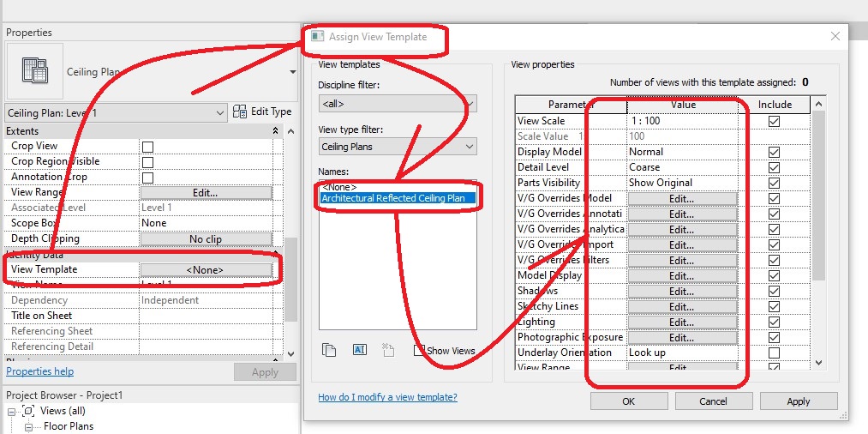Collapse the Extents section in Properties
This screenshot has height=434, width=868.
pos(275,131)
